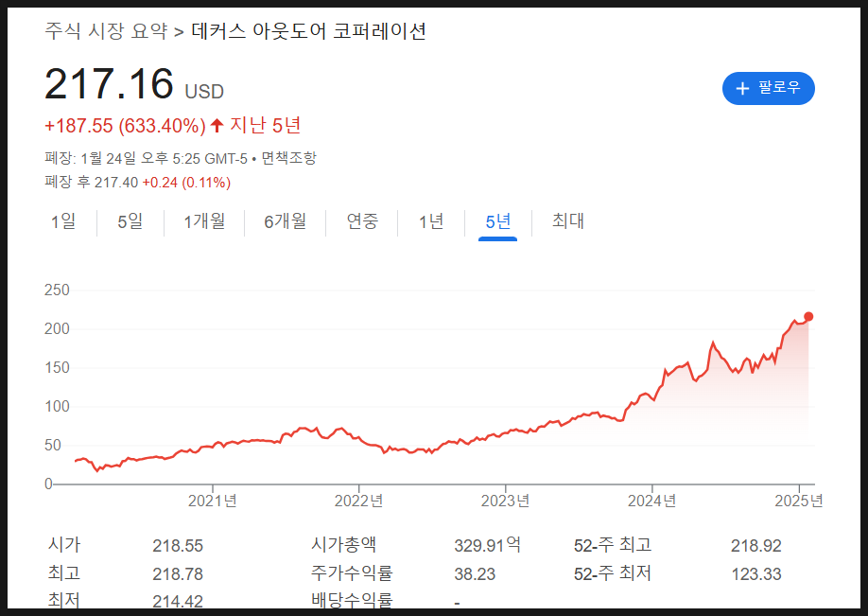This screenshot has width=868, height=616.
Task: Click the 52-주 최저 value 123.33
Action: [756, 574]
